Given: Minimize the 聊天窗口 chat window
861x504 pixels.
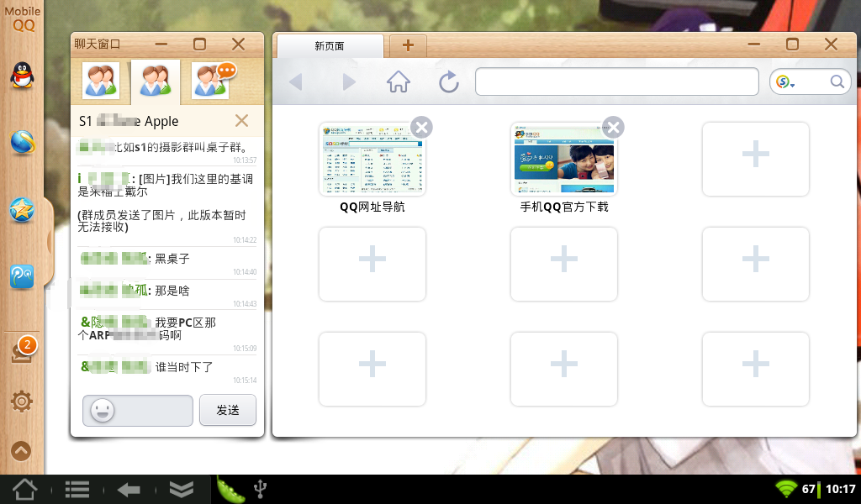Looking at the screenshot, I should click(161, 45).
